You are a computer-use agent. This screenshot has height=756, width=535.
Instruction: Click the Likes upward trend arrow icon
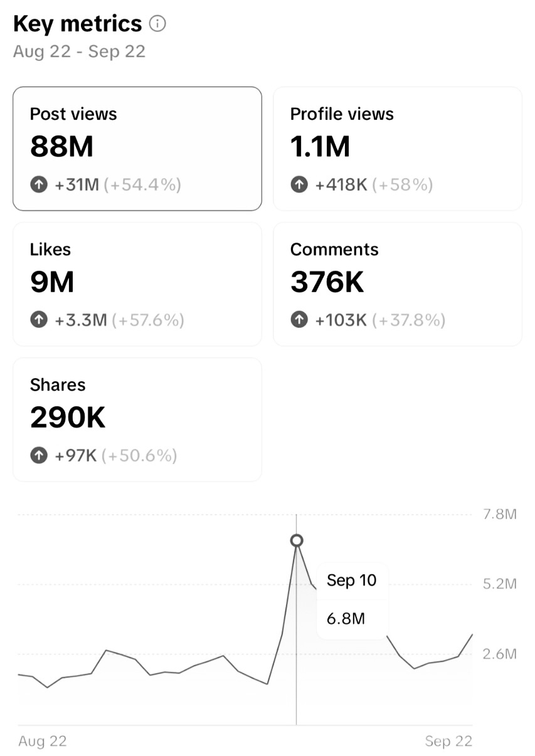click(x=38, y=320)
